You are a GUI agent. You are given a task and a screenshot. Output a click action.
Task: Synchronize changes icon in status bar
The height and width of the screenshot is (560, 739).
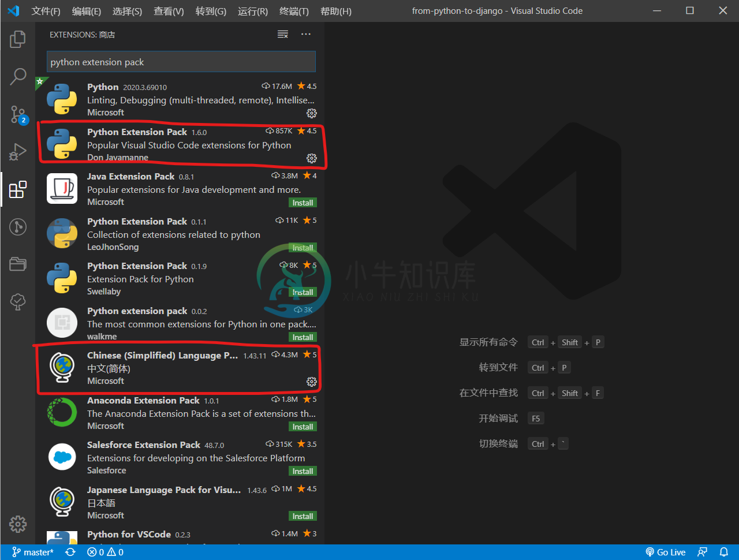70,552
